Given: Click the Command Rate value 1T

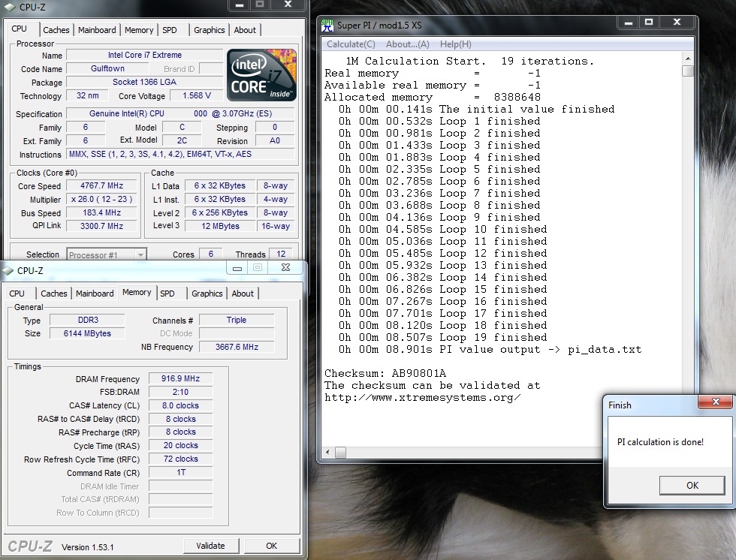Looking at the screenshot, I should 181,472.
